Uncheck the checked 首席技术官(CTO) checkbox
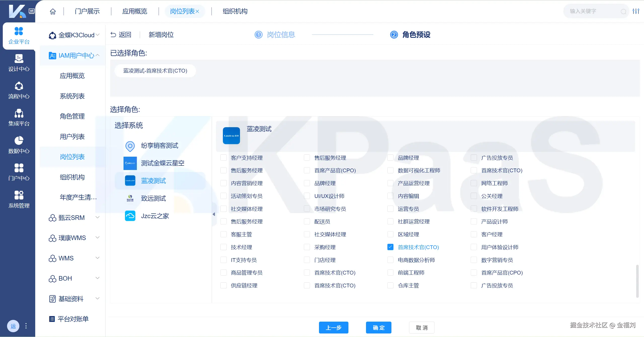Viewport: 644px width, 337px height. [390, 247]
